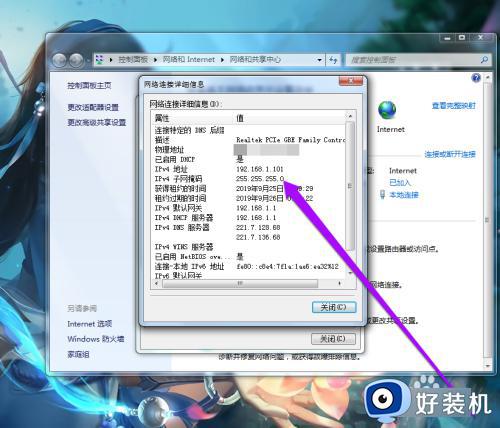
Task: Open the blue Help question mark icon
Action: coord(476,78)
